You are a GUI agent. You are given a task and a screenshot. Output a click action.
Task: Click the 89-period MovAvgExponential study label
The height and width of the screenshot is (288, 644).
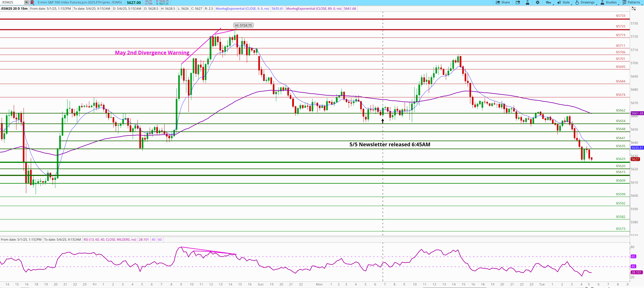(x=313, y=9)
